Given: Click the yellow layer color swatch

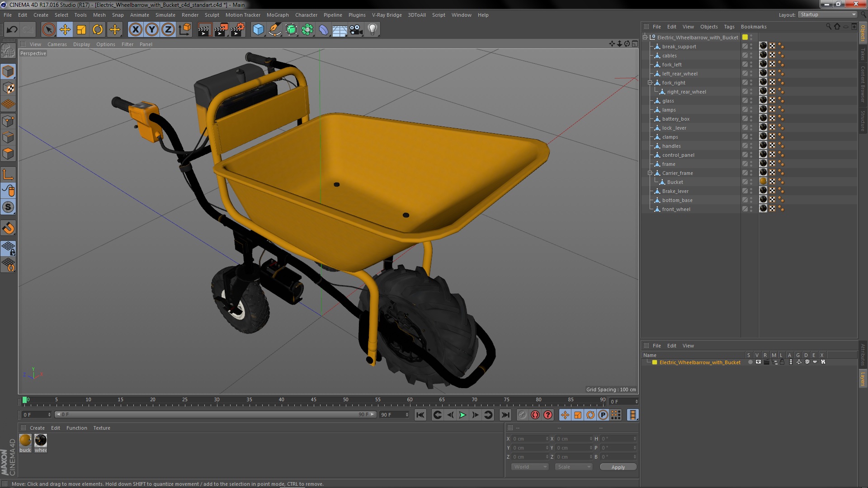Looking at the screenshot, I should (654, 362).
